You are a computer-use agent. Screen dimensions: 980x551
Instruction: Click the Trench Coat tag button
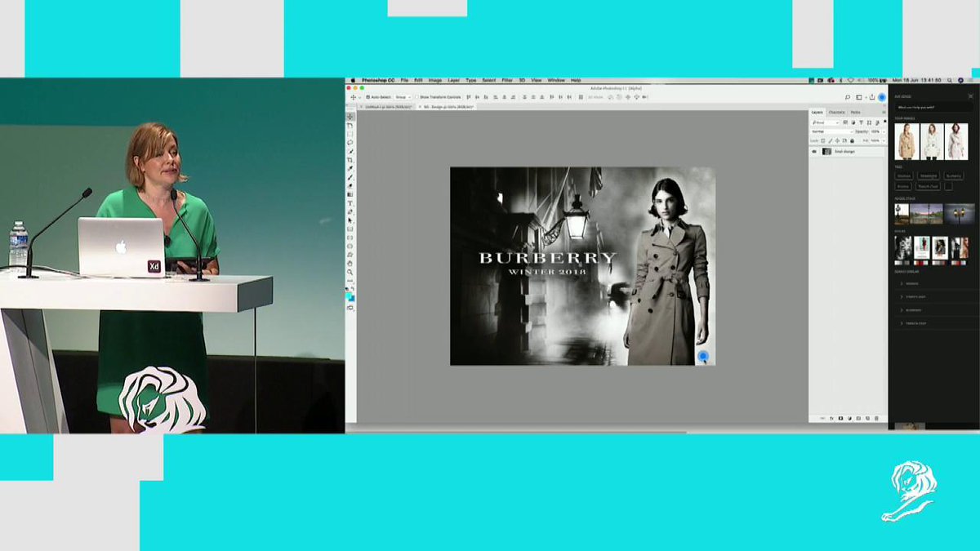pos(928,186)
